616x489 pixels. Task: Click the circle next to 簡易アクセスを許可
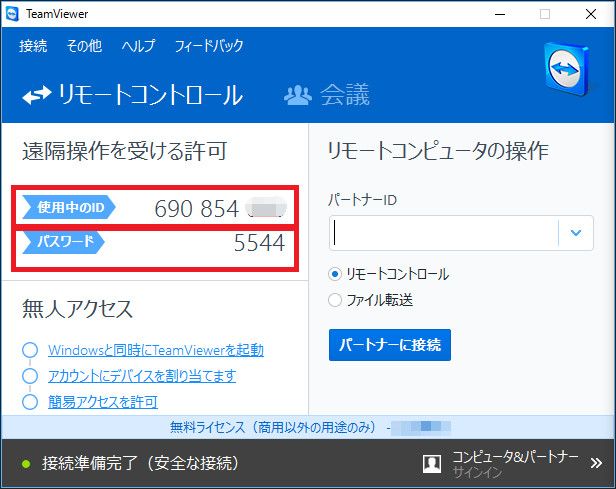[30, 402]
